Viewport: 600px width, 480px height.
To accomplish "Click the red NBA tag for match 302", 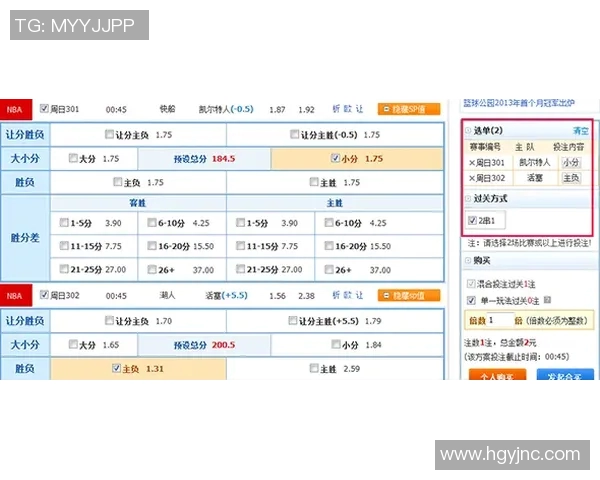I will [15, 296].
